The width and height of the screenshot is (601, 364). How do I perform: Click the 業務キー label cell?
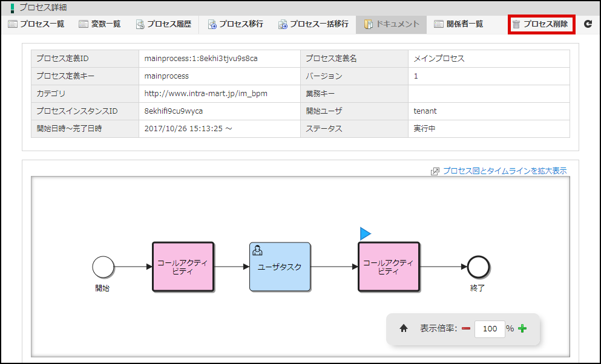[354, 93]
